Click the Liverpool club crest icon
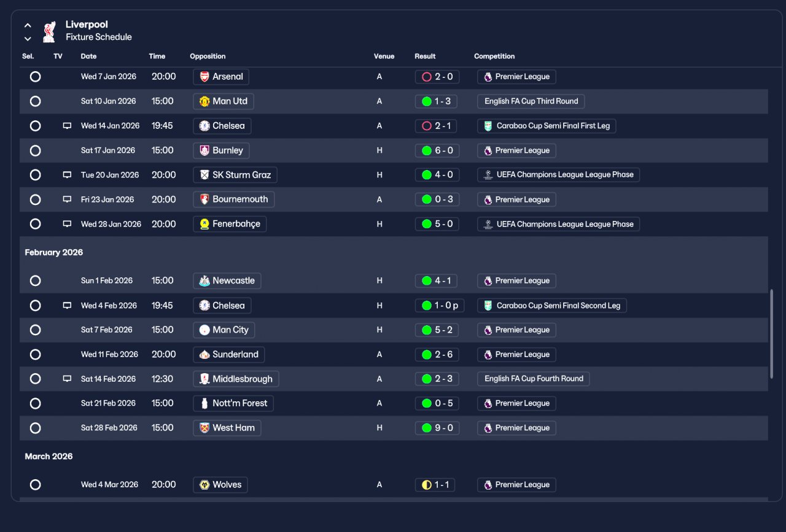The height and width of the screenshot is (532, 786). tap(49, 31)
